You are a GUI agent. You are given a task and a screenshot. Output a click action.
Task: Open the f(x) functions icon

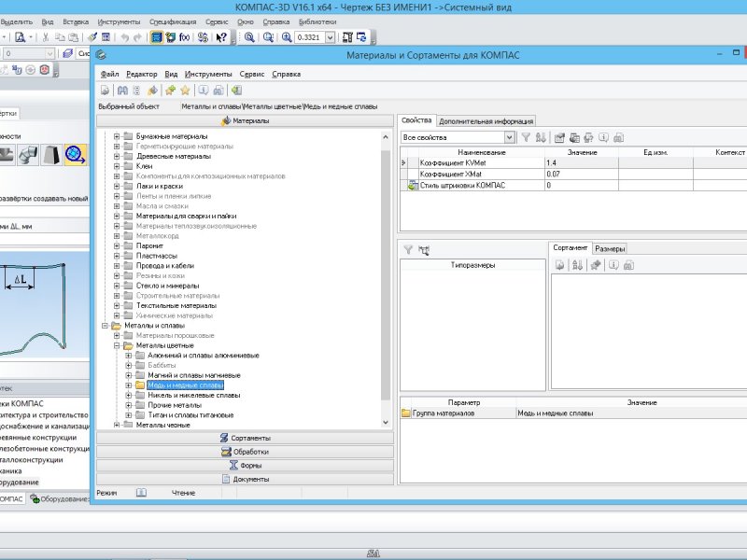click(184, 37)
